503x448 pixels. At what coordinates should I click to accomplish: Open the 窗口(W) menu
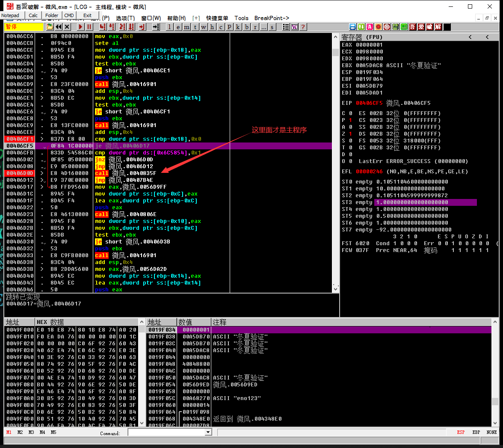(151, 18)
